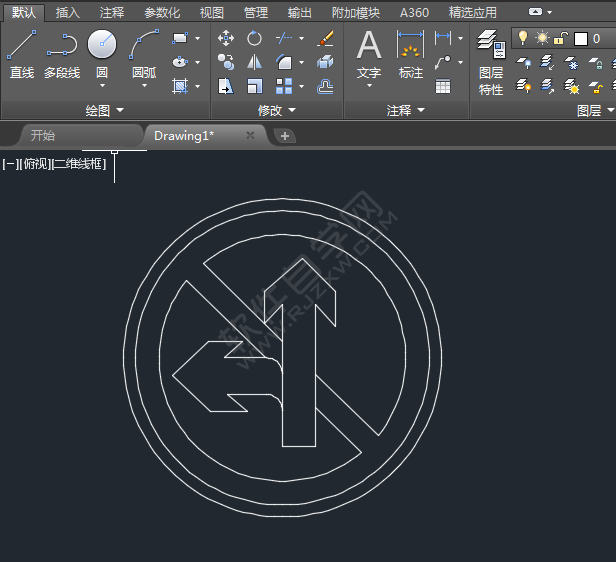Image resolution: width=616 pixels, height=562 pixels.
Task: Click the layer color white swatch
Action: tap(581, 38)
